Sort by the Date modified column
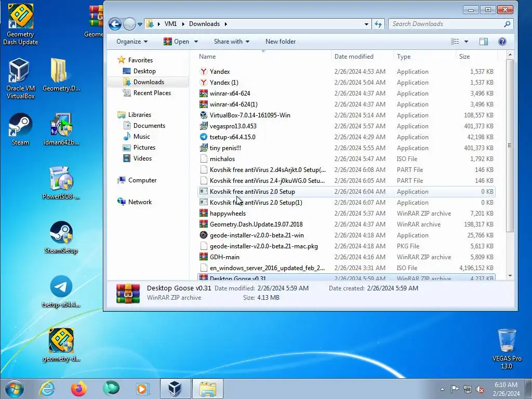Viewport: 532px width, 399px height. (x=362, y=57)
